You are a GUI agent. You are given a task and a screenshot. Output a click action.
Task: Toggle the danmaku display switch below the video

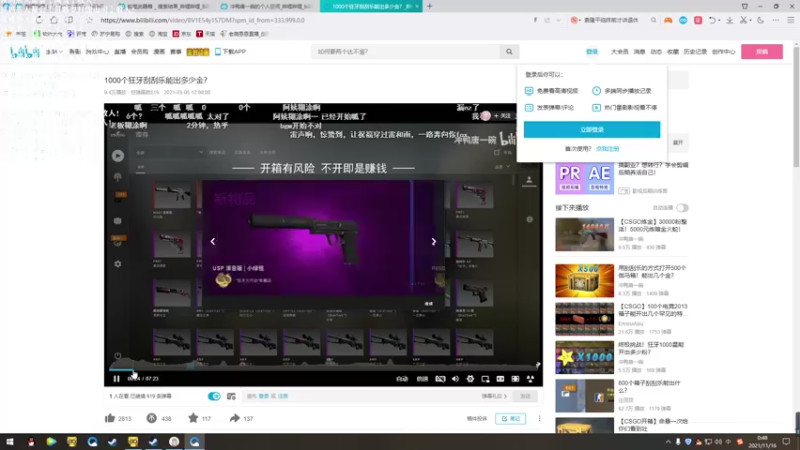[214, 396]
